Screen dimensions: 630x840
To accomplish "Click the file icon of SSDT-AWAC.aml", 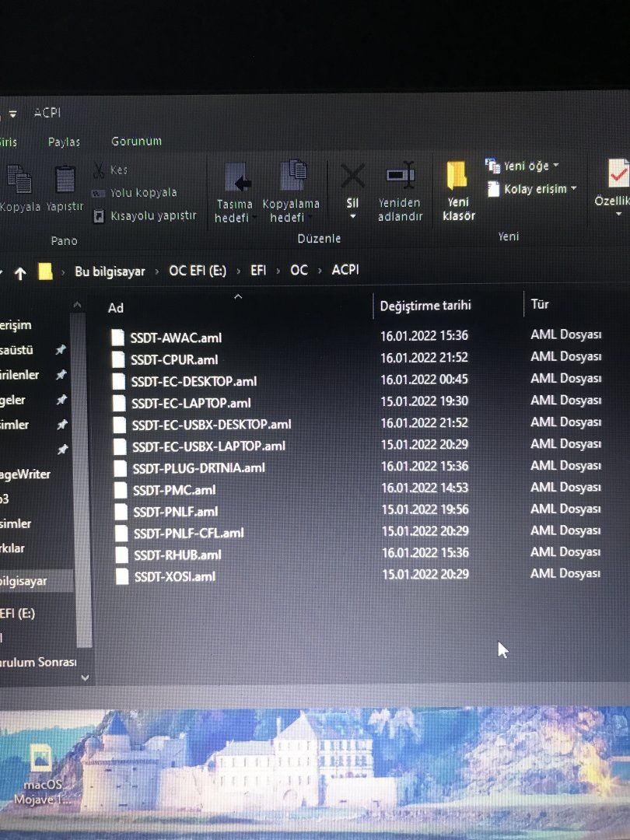I will [x=118, y=338].
